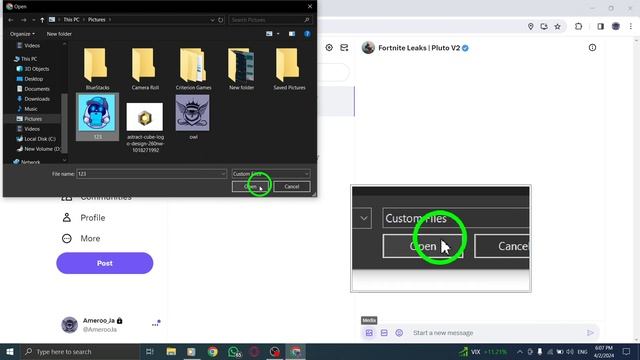
Task: Click the Search Pictures field
Action: 270,20
